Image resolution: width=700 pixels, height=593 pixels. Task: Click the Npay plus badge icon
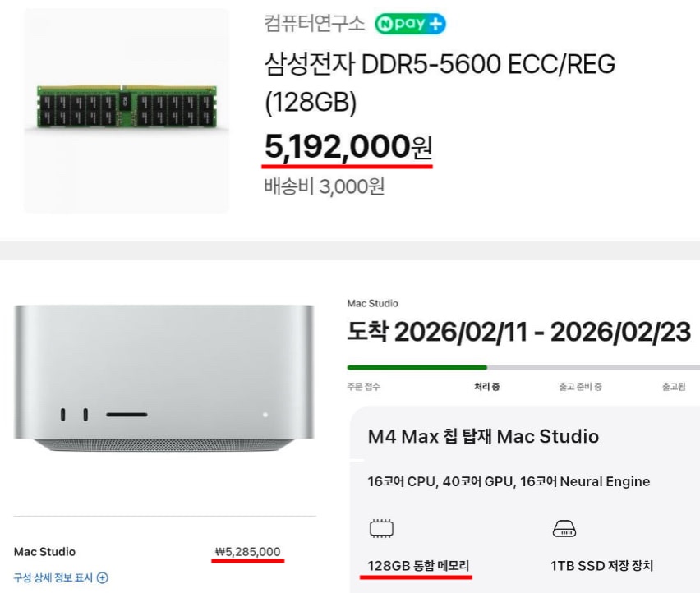[x=410, y=24]
